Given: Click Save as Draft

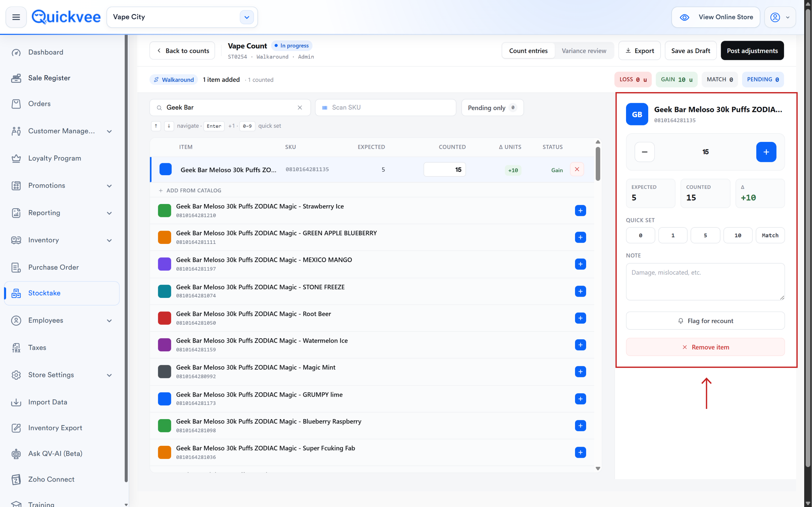Looking at the screenshot, I should [x=691, y=51].
